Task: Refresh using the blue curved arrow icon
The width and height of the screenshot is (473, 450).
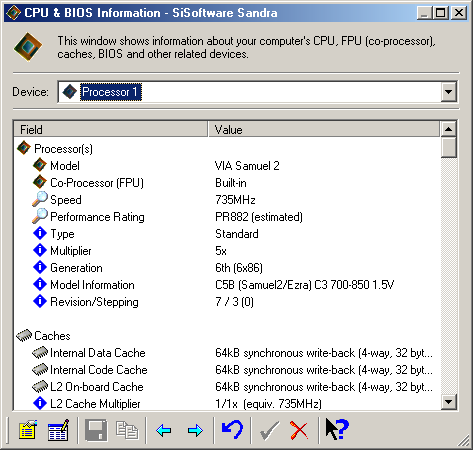Action: point(232,430)
